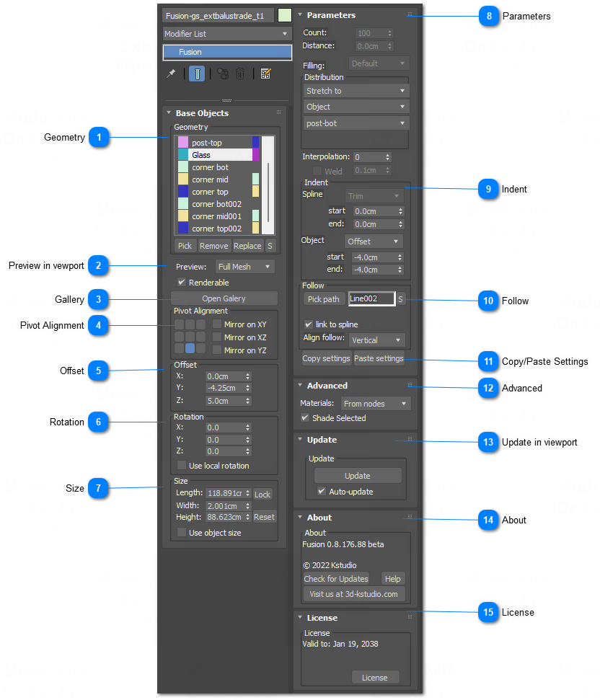The image size is (600, 700).
Task: Open the Modifier List dropdown
Action: pos(226,33)
